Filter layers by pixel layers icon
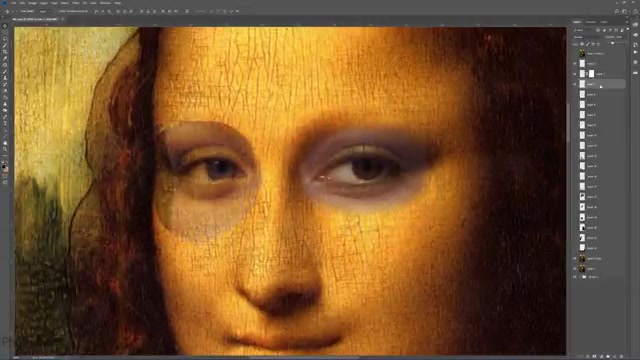Screen dimensions: 640x360 [x=598, y=30]
